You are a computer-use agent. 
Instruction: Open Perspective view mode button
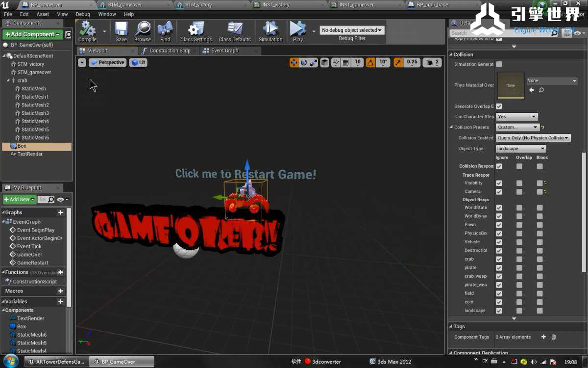[x=107, y=62]
